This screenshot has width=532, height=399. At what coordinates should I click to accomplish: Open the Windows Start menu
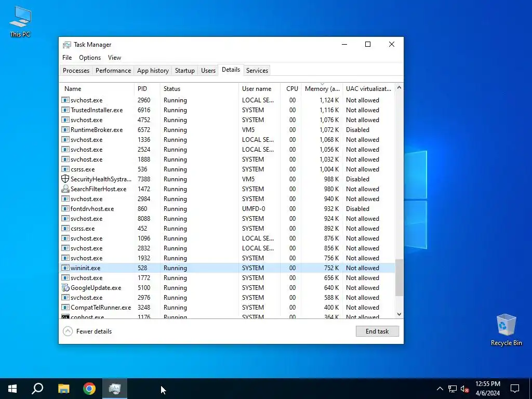12,389
